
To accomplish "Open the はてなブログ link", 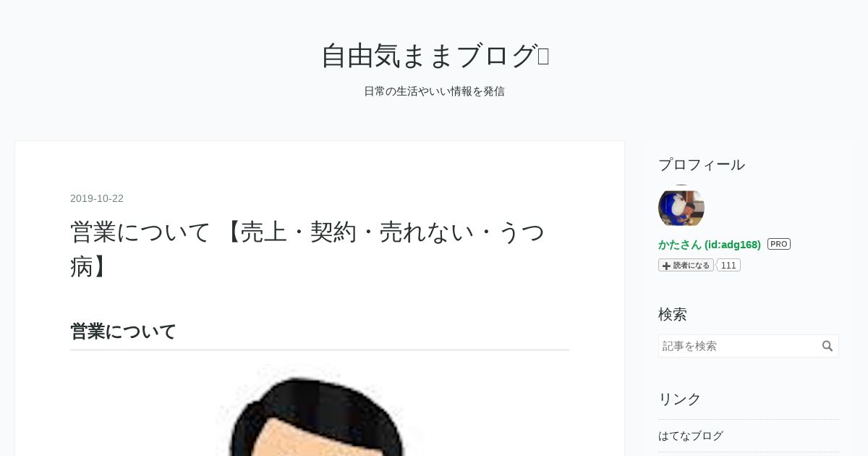I will (691, 436).
